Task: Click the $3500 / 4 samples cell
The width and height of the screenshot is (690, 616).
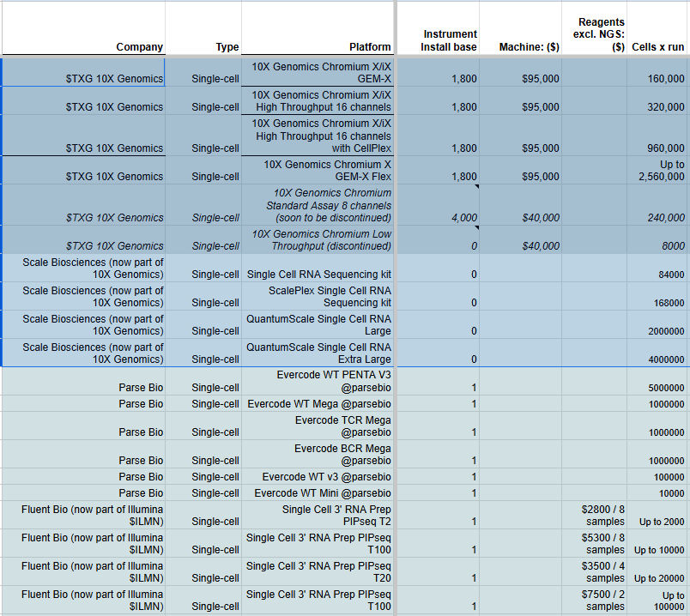Action: point(594,571)
